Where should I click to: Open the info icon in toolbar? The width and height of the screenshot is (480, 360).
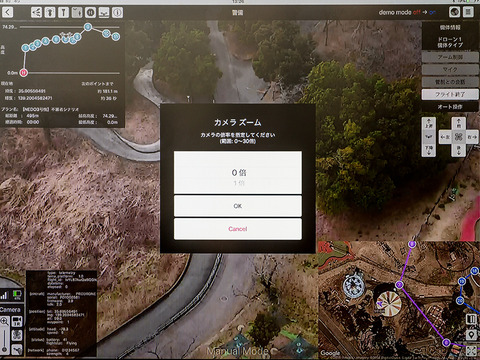tap(117, 13)
